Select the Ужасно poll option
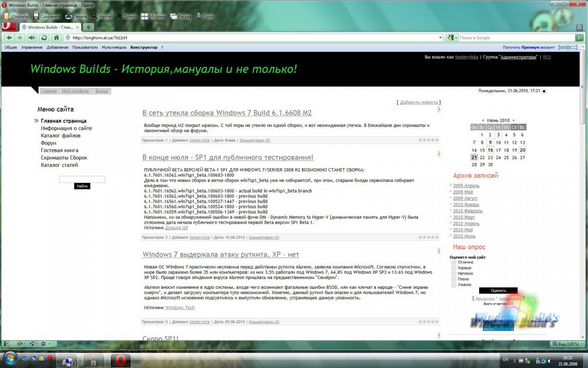Screen dimensions: 588x368 [453, 285]
